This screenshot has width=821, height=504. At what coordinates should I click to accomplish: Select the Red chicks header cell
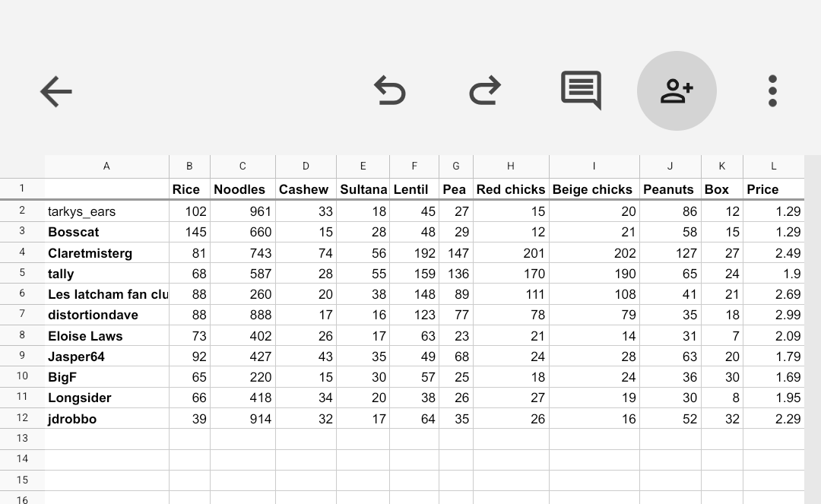511,189
